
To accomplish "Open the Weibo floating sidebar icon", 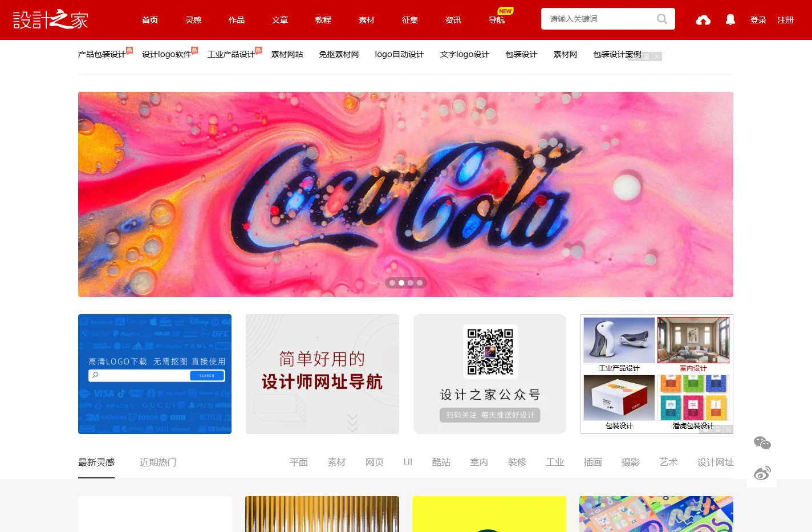I will click(762, 473).
